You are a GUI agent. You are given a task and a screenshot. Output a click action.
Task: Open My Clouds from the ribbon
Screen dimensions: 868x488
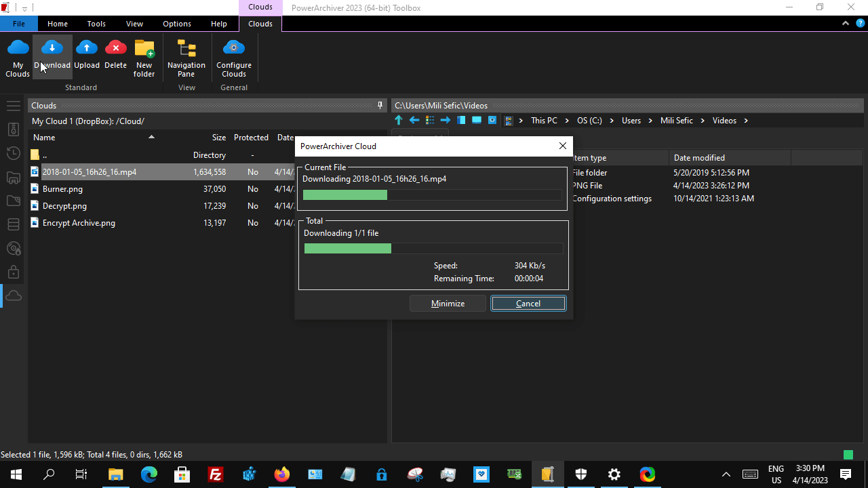[18, 57]
